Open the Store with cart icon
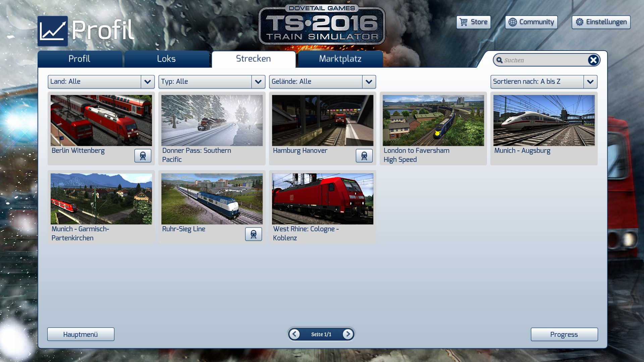This screenshot has height=362, width=644. (473, 22)
